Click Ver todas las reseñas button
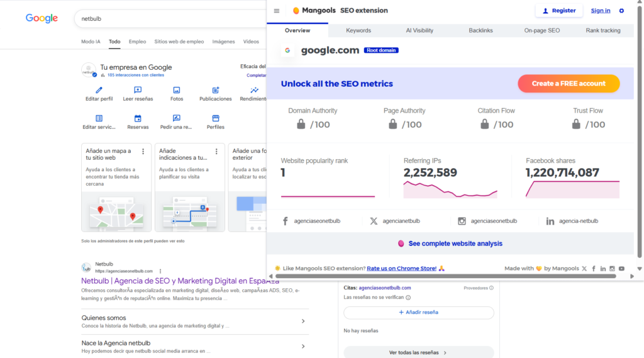This screenshot has height=358, width=644. point(418,352)
